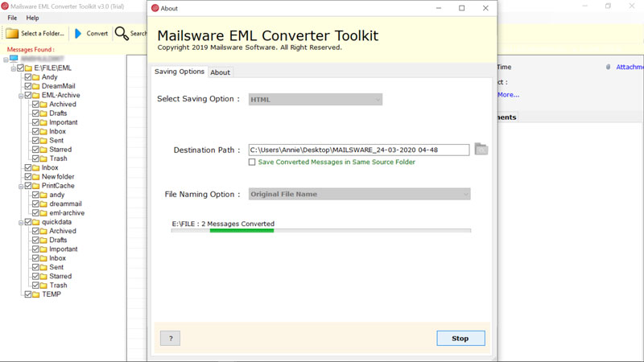
Task: Uncheck the E:\FILE\EML root checkbox
Action: coord(21,68)
